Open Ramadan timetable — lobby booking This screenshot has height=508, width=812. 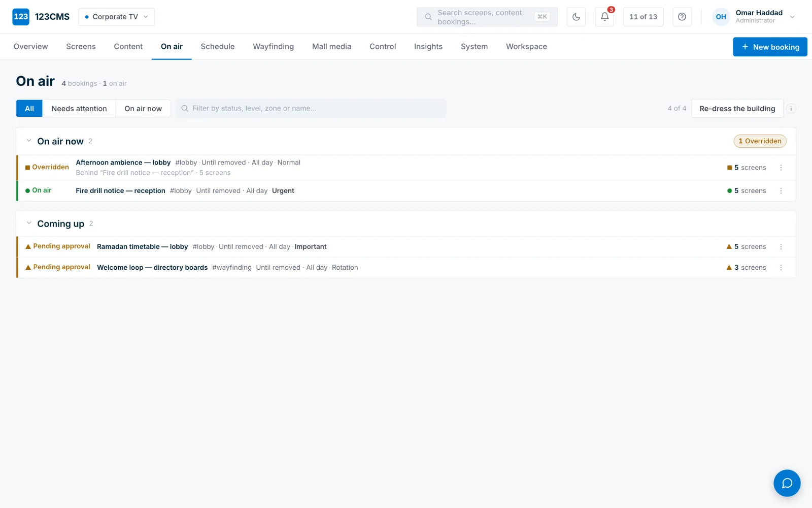[142, 247]
